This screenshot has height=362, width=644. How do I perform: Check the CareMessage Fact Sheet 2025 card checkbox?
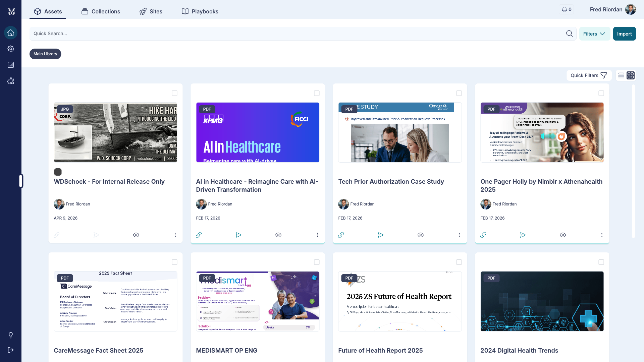pyautogui.click(x=174, y=262)
